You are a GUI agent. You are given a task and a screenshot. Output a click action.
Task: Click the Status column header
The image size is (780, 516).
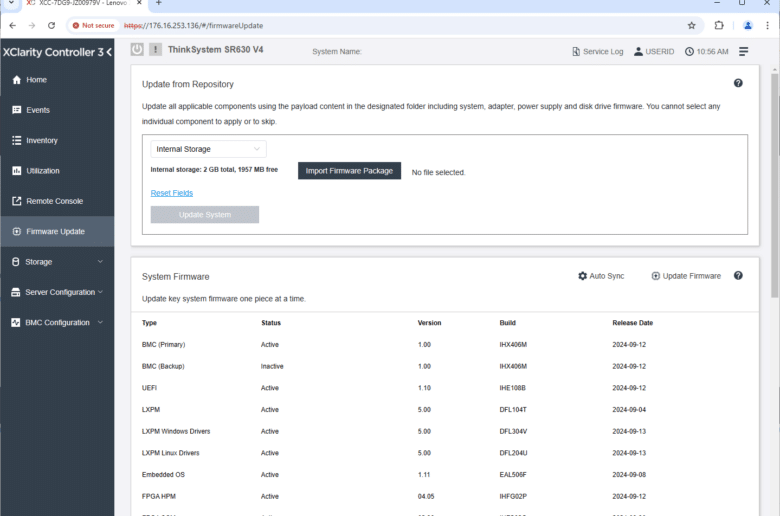click(271, 323)
